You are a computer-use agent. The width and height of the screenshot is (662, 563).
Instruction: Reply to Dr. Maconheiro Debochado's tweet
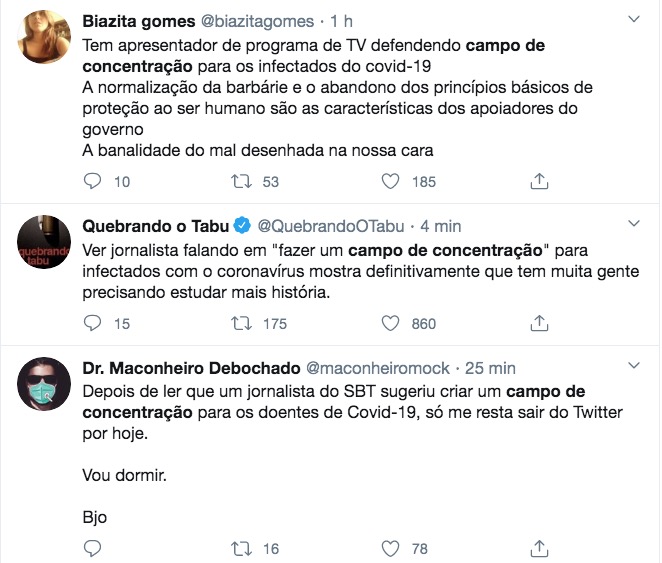[93, 548]
